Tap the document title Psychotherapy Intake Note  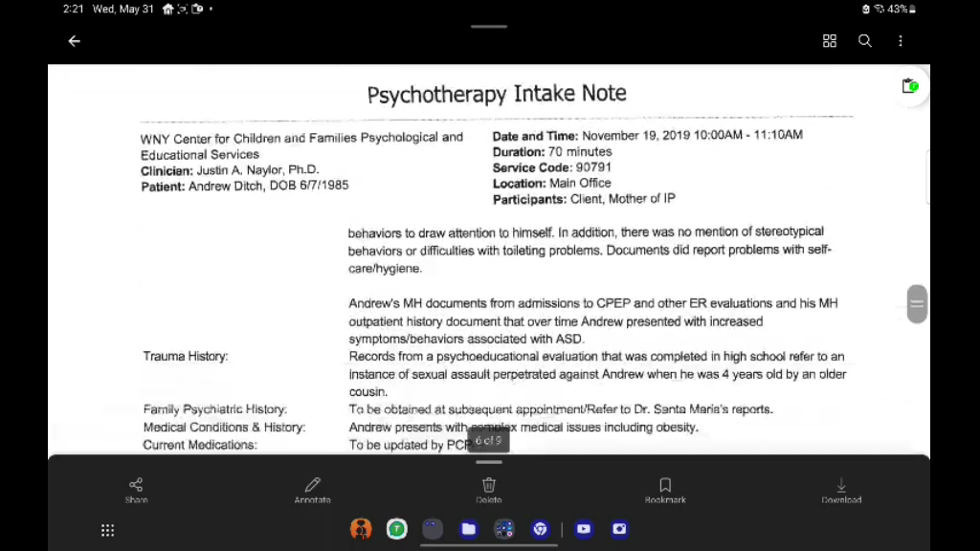[497, 94]
